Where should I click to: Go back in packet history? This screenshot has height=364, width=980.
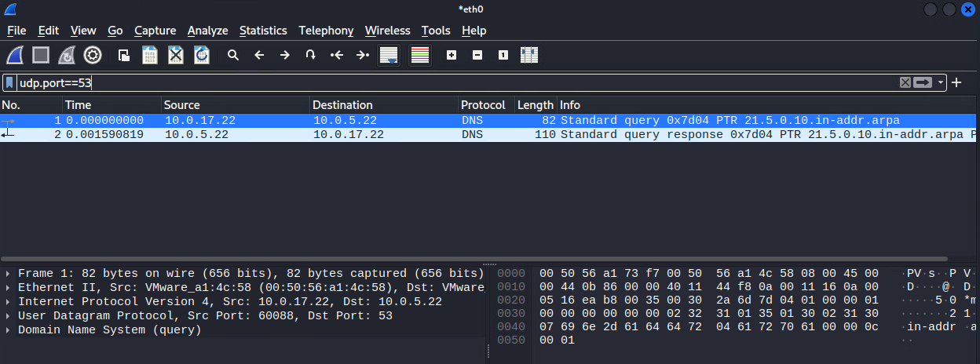(x=259, y=55)
